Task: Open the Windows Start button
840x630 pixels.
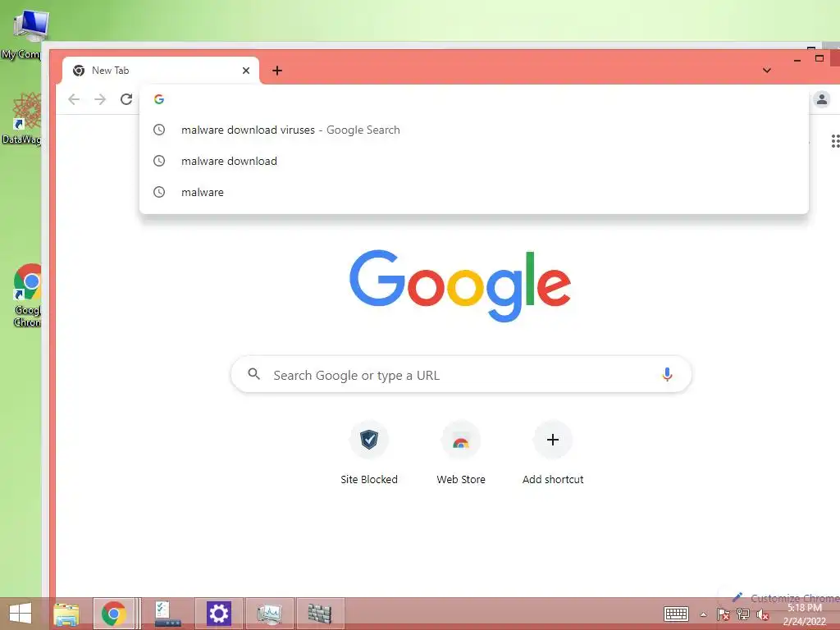Action: (x=21, y=614)
